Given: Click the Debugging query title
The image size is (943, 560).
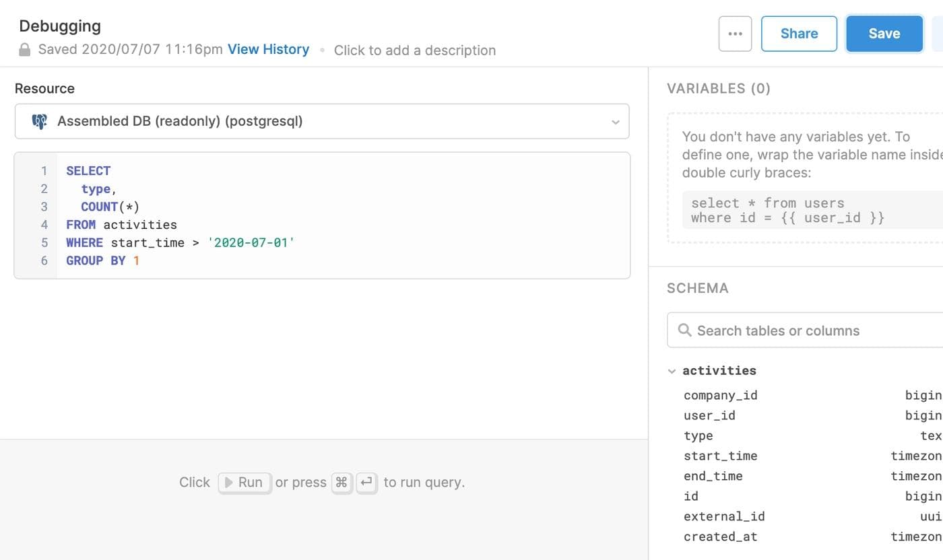Looking at the screenshot, I should coord(60,26).
